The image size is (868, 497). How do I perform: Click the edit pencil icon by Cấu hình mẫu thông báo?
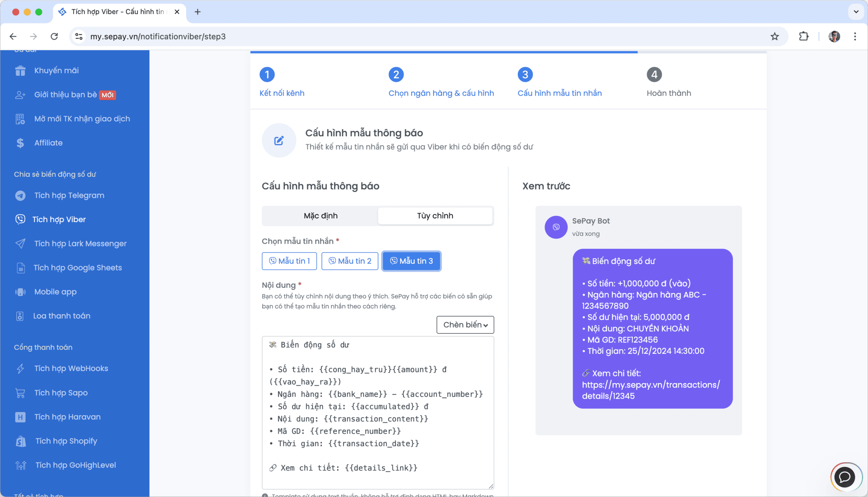(x=279, y=140)
